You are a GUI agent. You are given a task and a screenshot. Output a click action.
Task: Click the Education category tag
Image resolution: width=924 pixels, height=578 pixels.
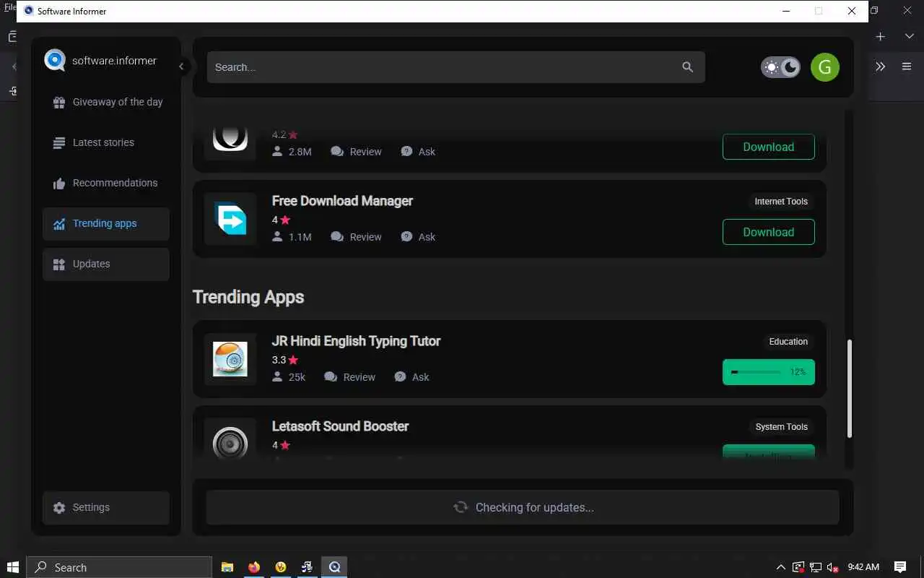tap(788, 342)
